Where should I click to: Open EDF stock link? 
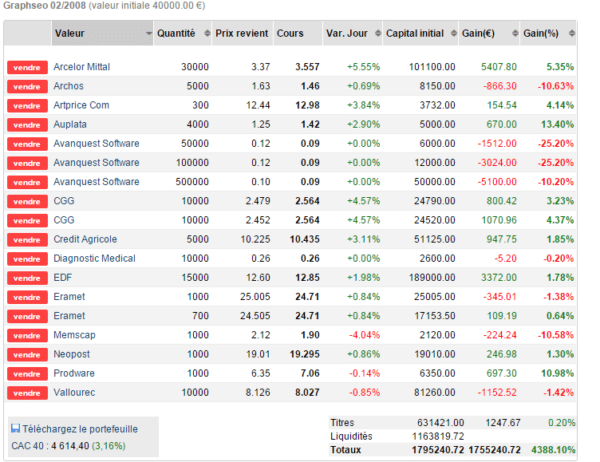tap(62, 278)
